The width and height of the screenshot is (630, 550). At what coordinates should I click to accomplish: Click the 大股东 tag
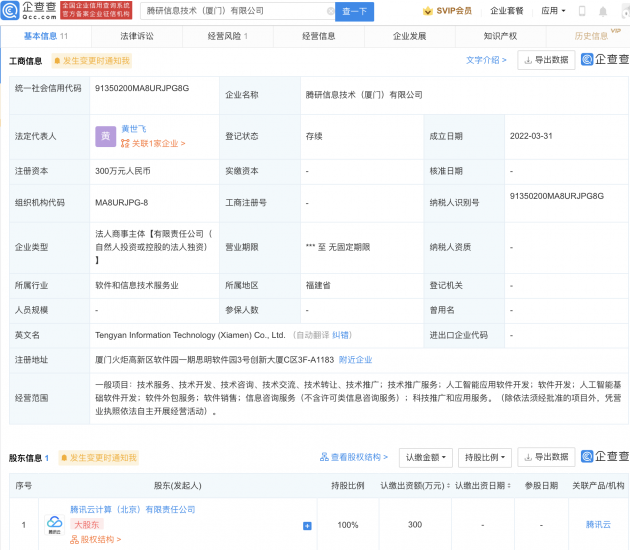coord(87,524)
